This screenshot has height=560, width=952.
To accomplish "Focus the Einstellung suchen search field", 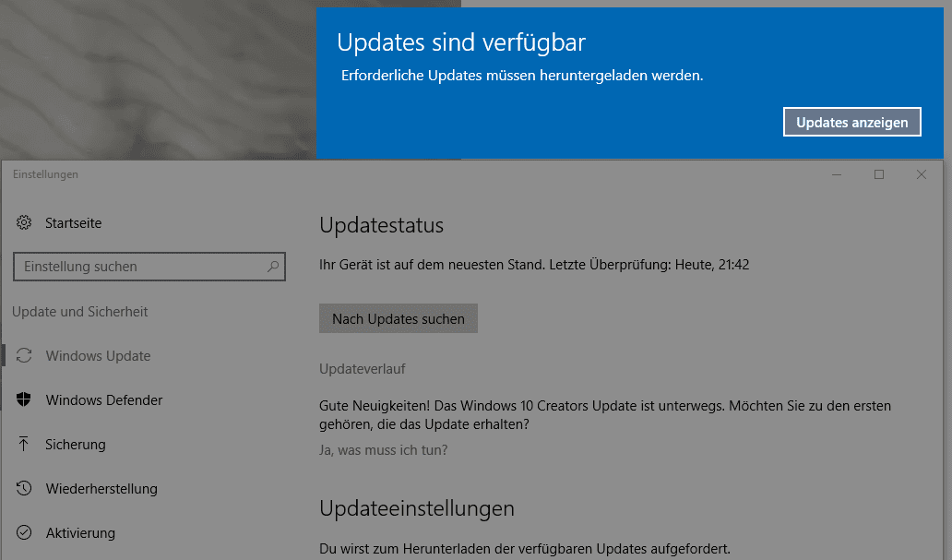I will tap(149, 267).
